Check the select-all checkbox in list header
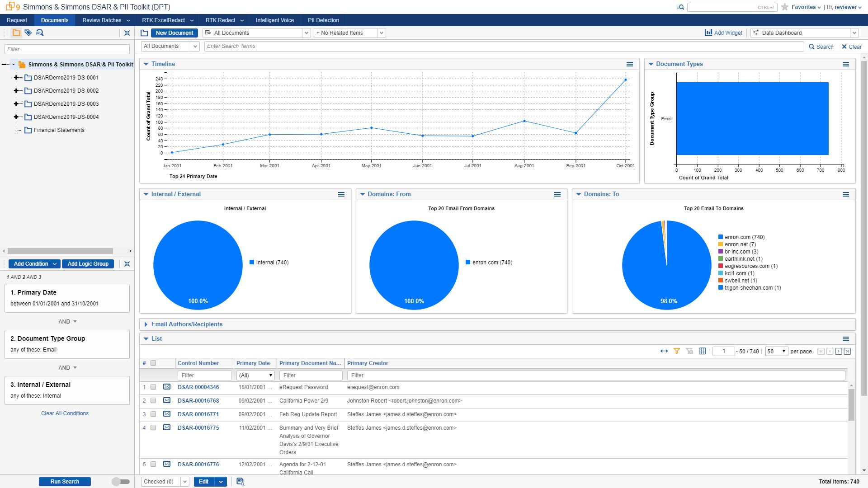 tap(153, 363)
